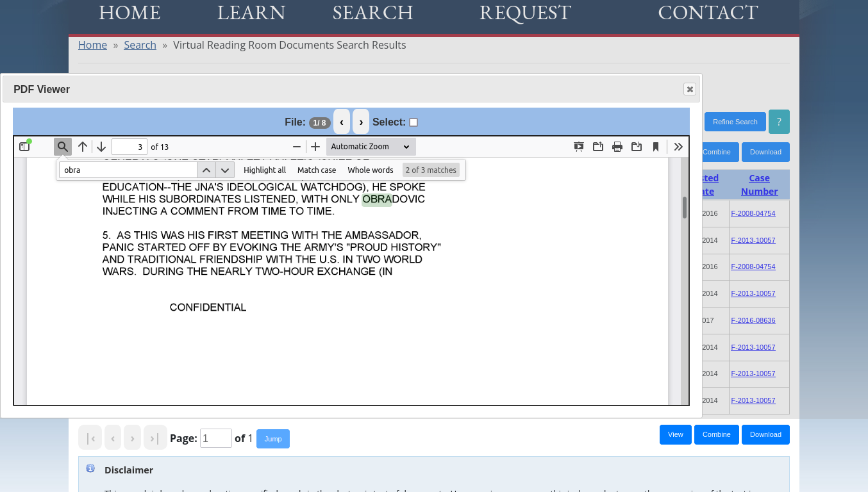
Task: Open the Automatic Zoom dropdown
Action: point(371,147)
